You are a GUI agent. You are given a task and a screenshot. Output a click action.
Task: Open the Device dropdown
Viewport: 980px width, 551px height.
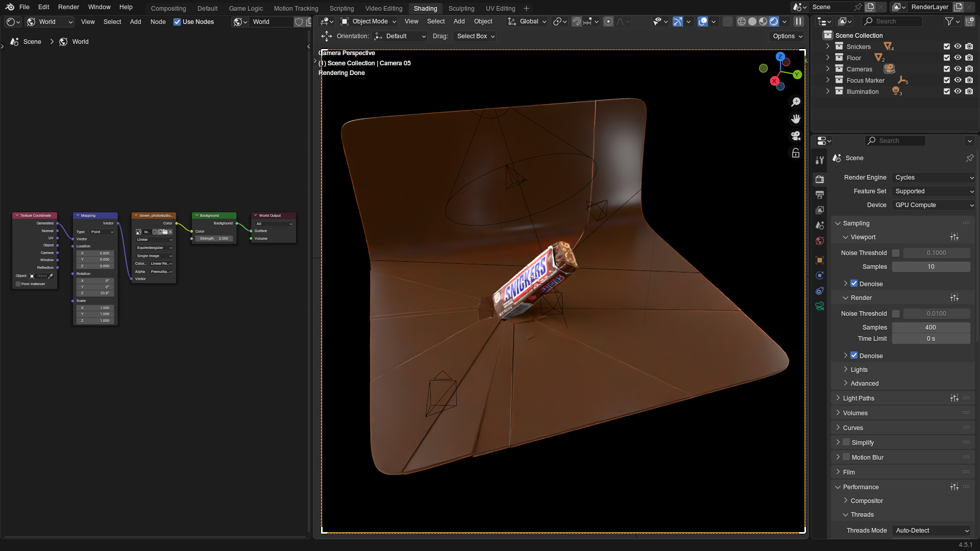(934, 205)
